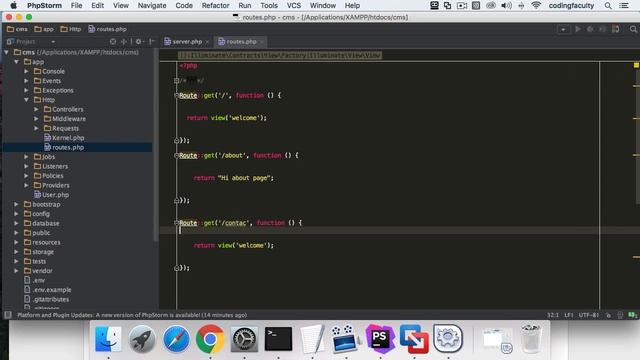Select Kernel.php in the project tree

tap(64, 138)
